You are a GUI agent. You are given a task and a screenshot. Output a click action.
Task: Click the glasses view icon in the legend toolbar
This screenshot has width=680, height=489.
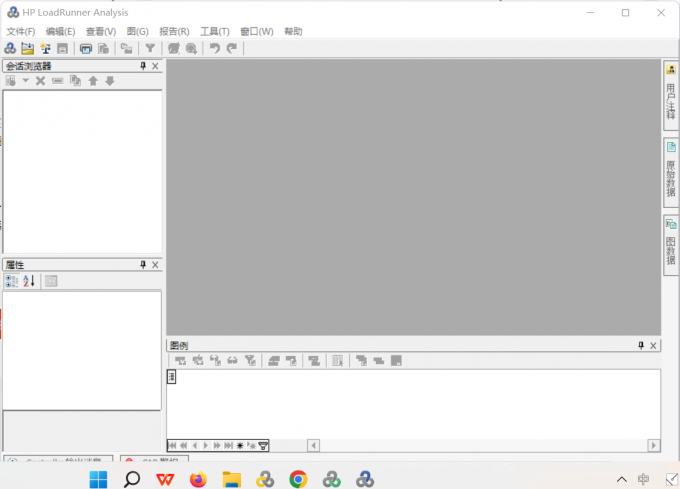(232, 360)
